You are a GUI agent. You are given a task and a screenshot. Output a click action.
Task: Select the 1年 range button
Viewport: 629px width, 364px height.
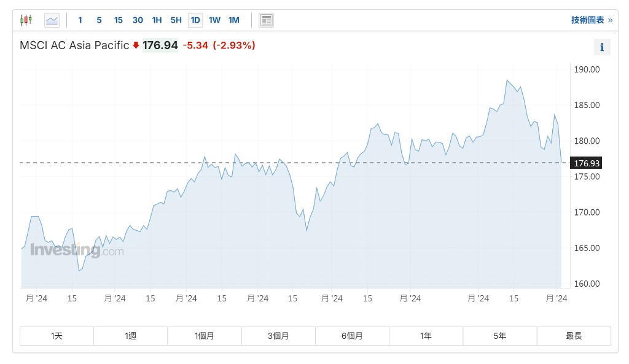click(426, 336)
